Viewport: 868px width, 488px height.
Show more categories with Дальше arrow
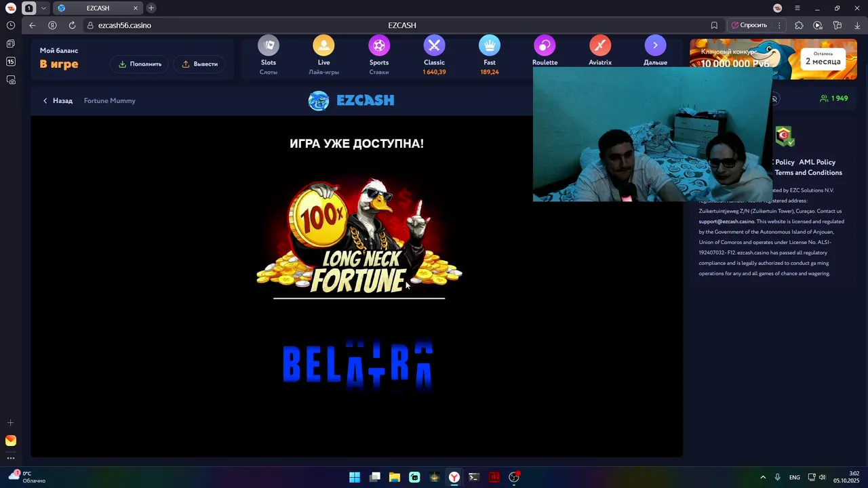pyautogui.click(x=655, y=45)
